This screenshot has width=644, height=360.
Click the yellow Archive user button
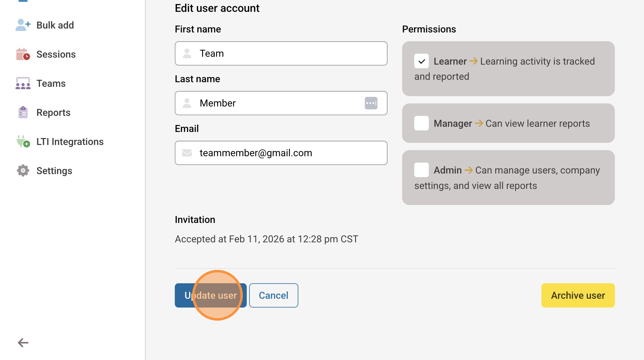[578, 295]
